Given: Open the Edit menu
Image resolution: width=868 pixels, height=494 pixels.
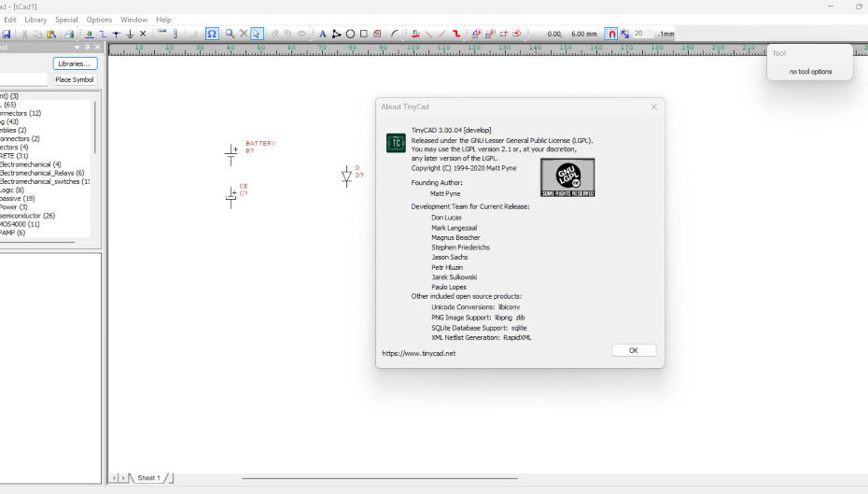Looking at the screenshot, I should point(10,20).
